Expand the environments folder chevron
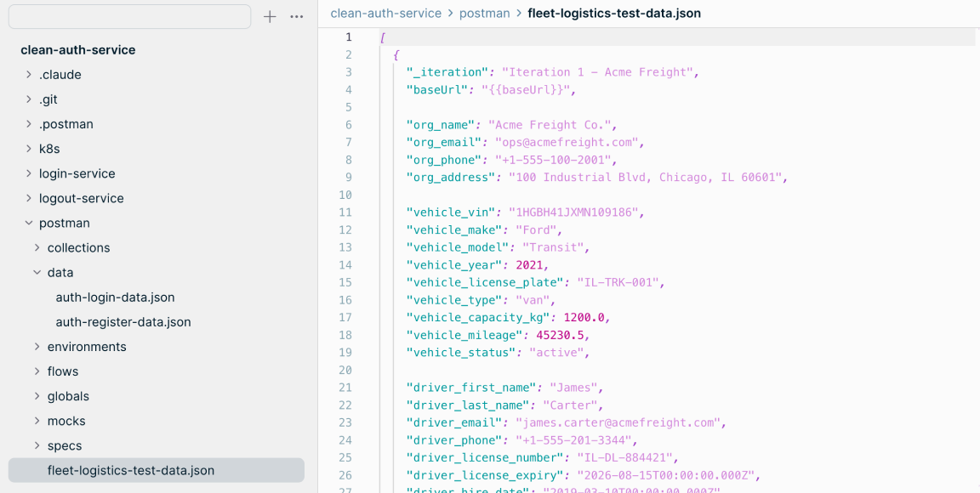Screen dimensions: 980x493 point(37,347)
